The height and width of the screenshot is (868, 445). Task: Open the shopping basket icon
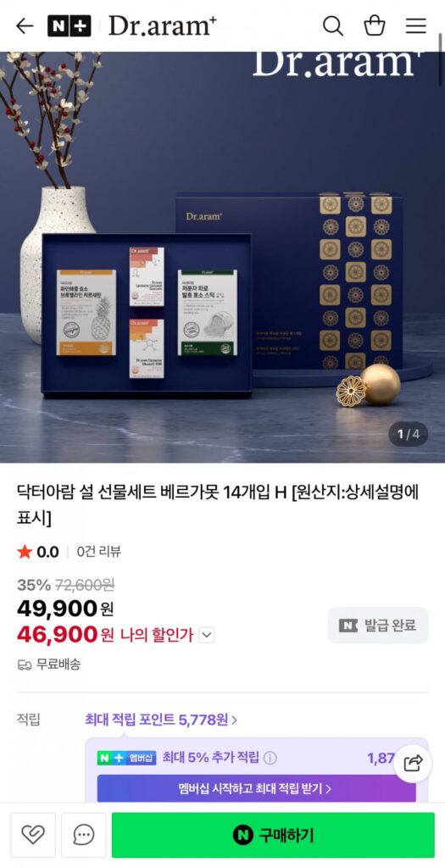374,25
